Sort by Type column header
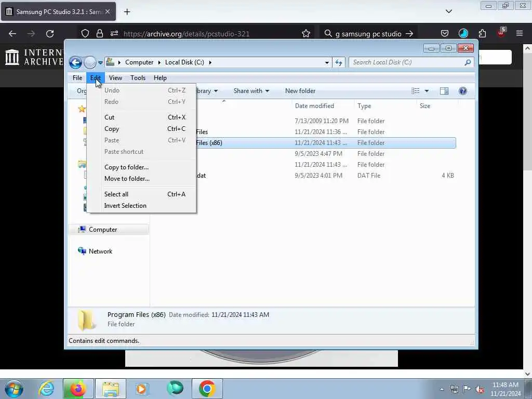The width and height of the screenshot is (532, 399). pyautogui.click(x=364, y=106)
